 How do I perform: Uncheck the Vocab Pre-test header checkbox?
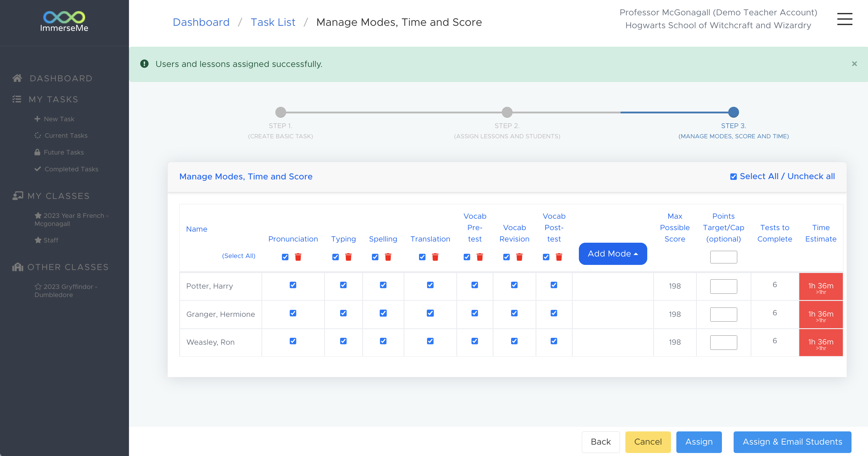467,257
